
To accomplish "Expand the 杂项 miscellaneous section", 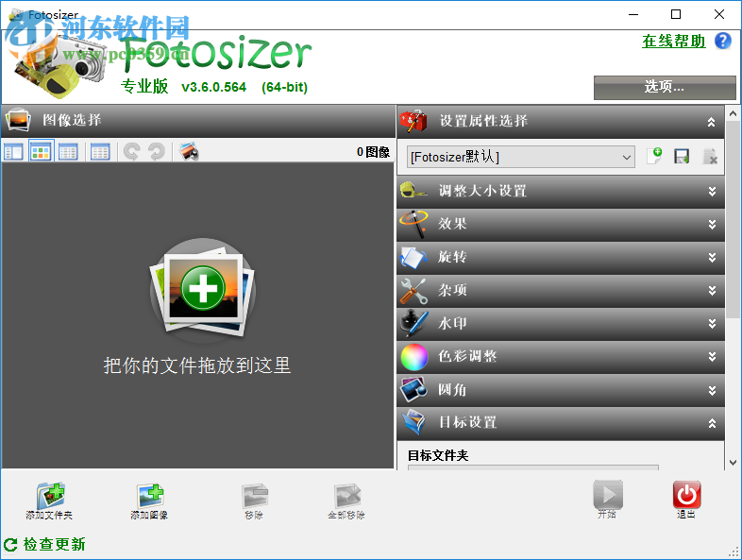I will coord(712,291).
